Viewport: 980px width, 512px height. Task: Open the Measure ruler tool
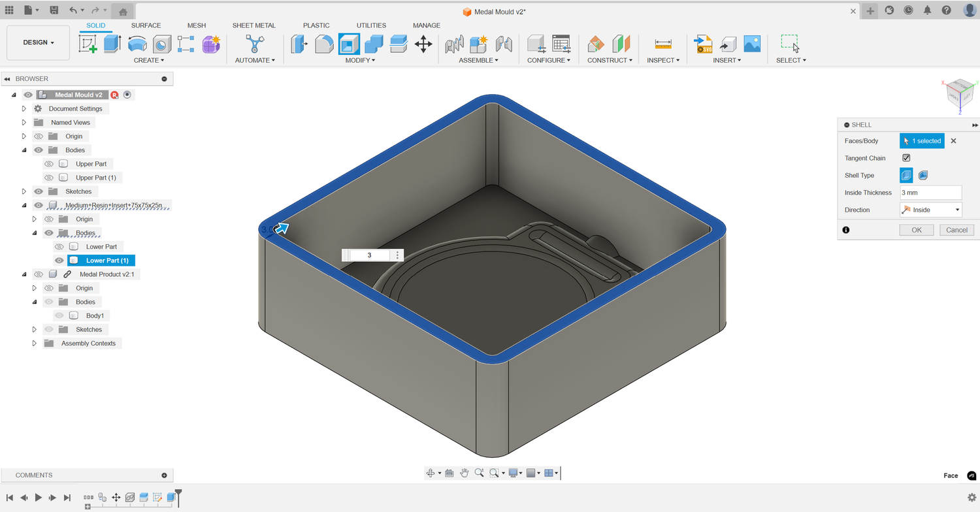(663, 44)
